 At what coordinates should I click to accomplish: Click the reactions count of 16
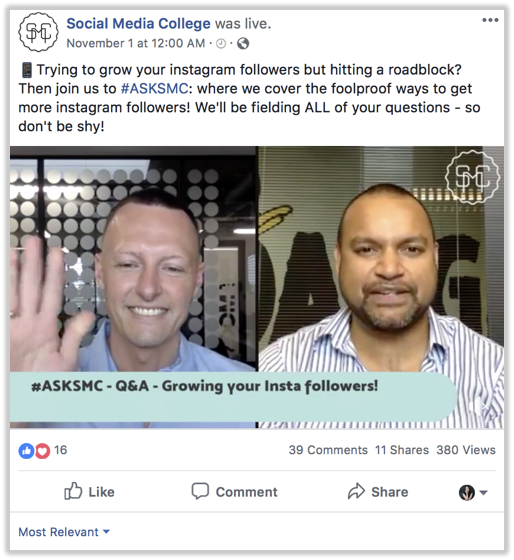[x=60, y=450]
